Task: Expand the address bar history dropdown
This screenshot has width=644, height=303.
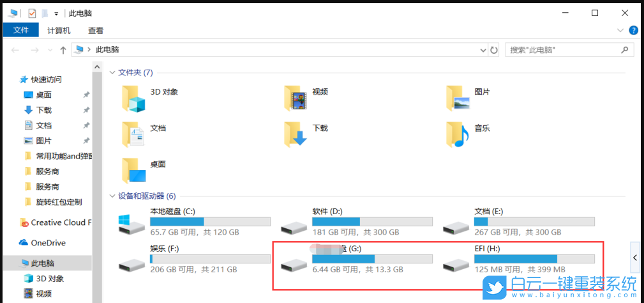Action: coord(483,50)
